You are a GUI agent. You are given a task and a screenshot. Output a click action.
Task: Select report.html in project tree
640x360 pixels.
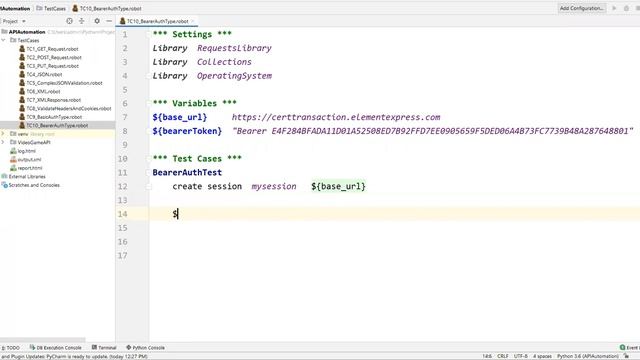click(30, 168)
